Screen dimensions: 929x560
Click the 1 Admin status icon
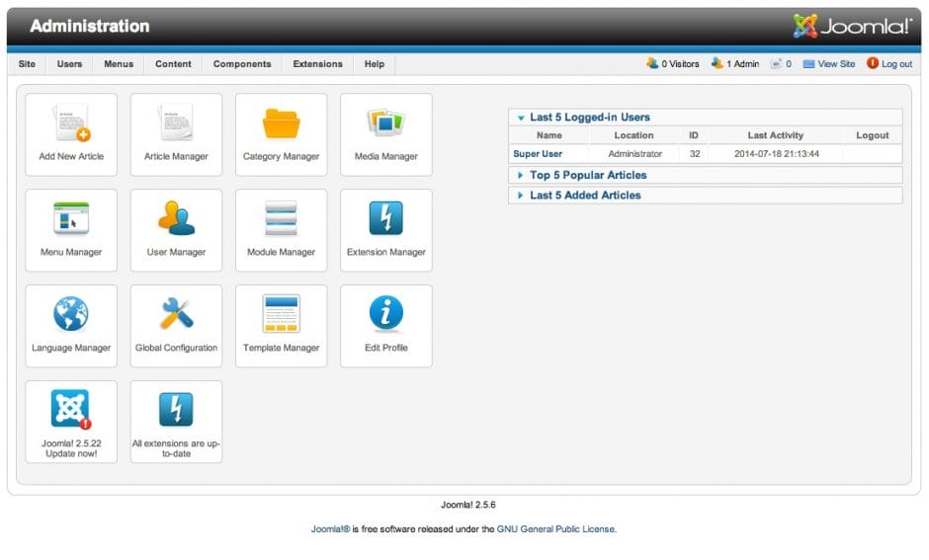(717, 63)
